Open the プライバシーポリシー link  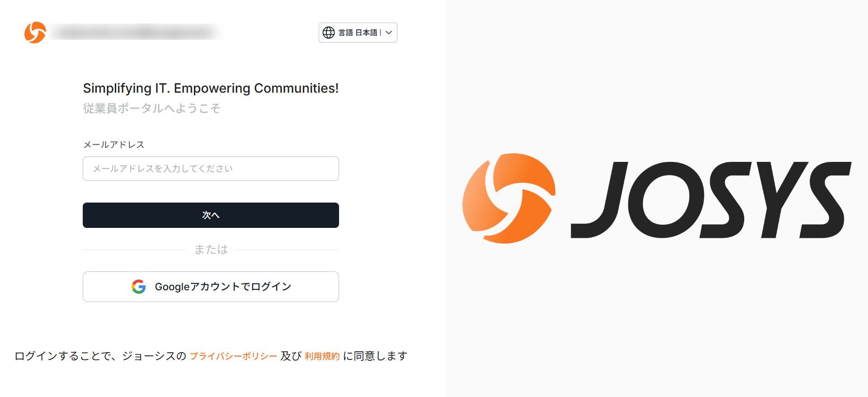233,356
